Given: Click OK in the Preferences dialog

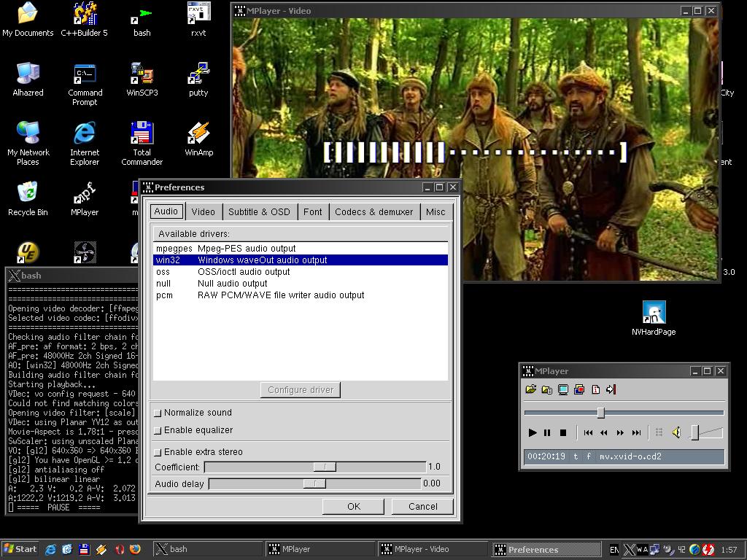Looking at the screenshot, I should (354, 506).
